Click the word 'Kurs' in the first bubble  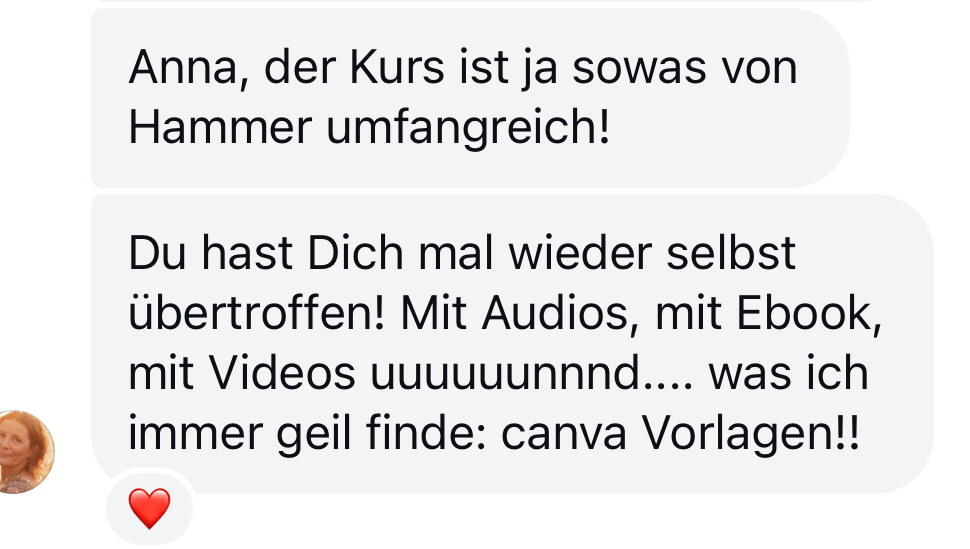coord(397,67)
